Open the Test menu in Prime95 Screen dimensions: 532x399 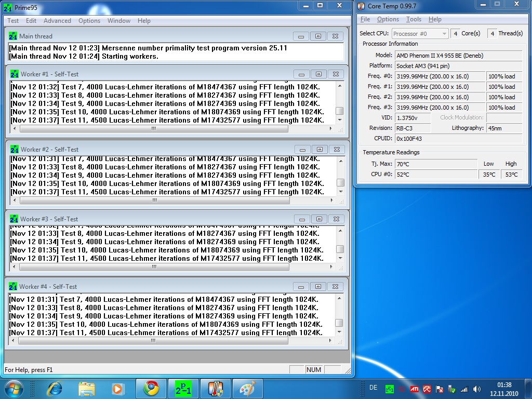point(13,21)
